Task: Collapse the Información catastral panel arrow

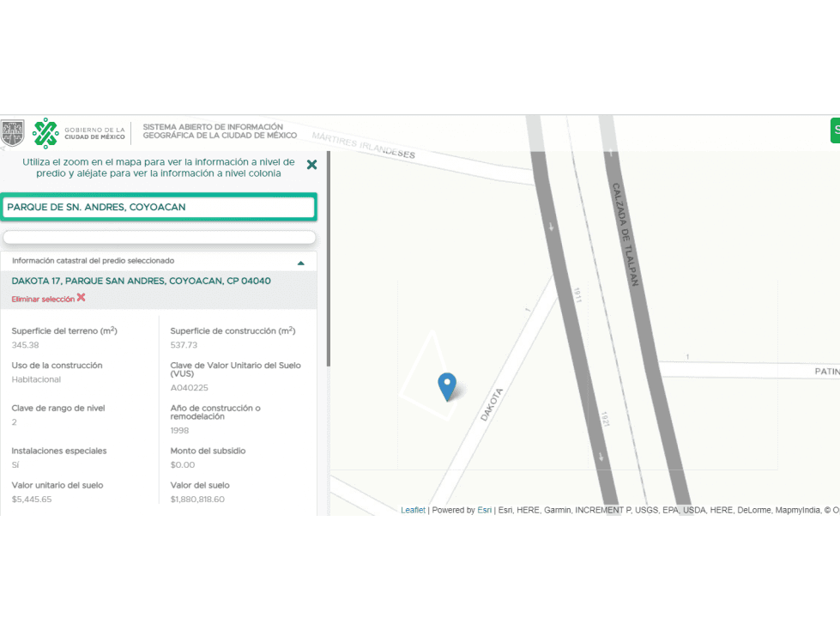Action: pyautogui.click(x=300, y=263)
